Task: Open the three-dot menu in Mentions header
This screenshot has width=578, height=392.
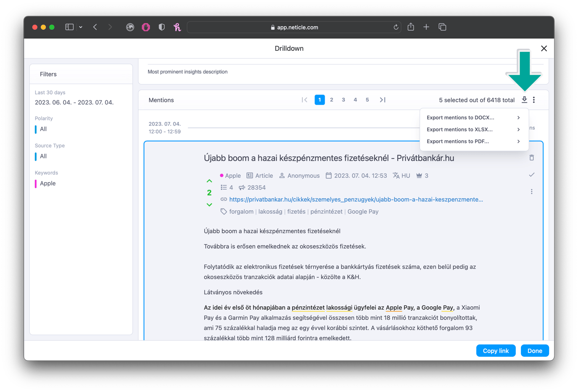Action: tap(534, 100)
